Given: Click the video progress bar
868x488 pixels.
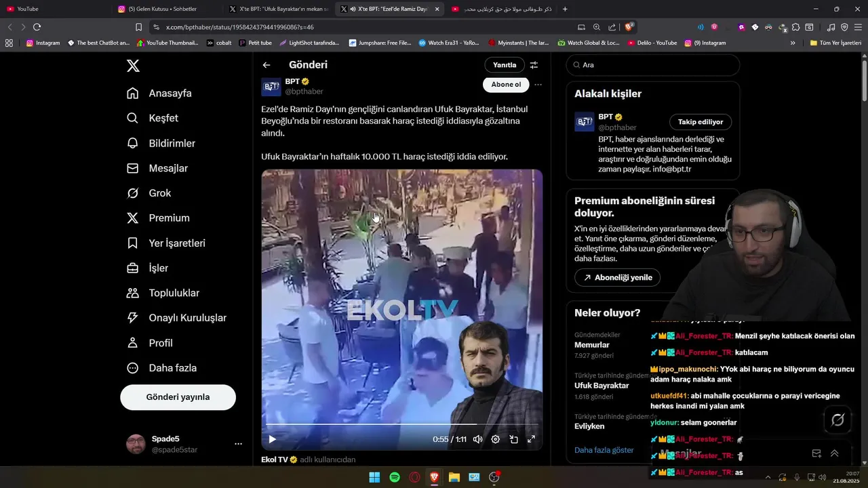Looking at the screenshot, I should click(x=401, y=424).
